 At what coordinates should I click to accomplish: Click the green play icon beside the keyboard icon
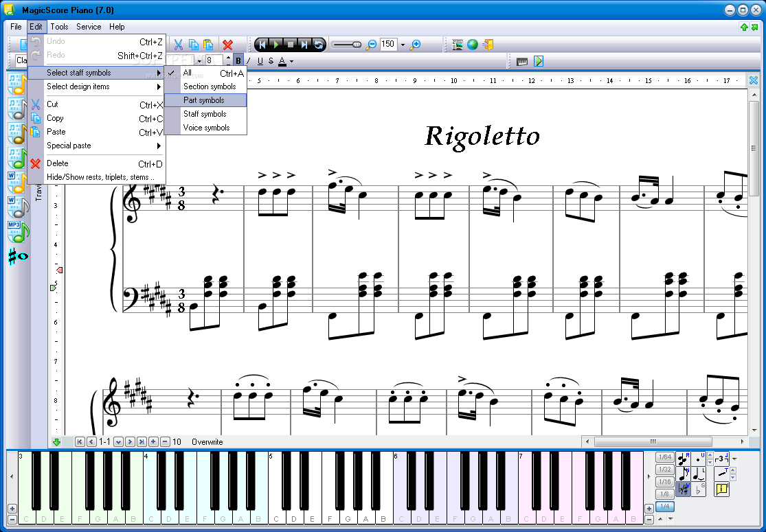click(539, 62)
